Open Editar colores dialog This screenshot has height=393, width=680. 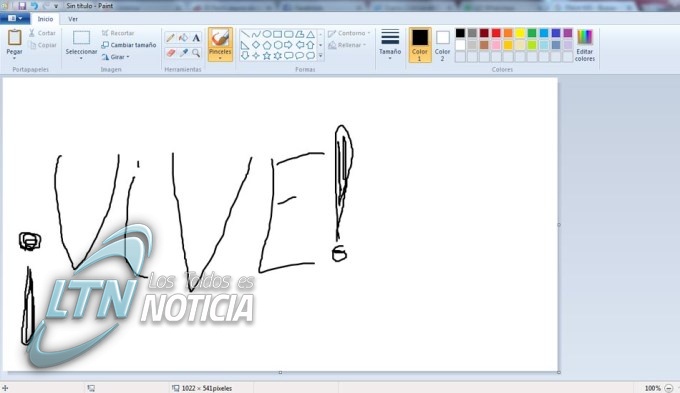tap(585, 46)
